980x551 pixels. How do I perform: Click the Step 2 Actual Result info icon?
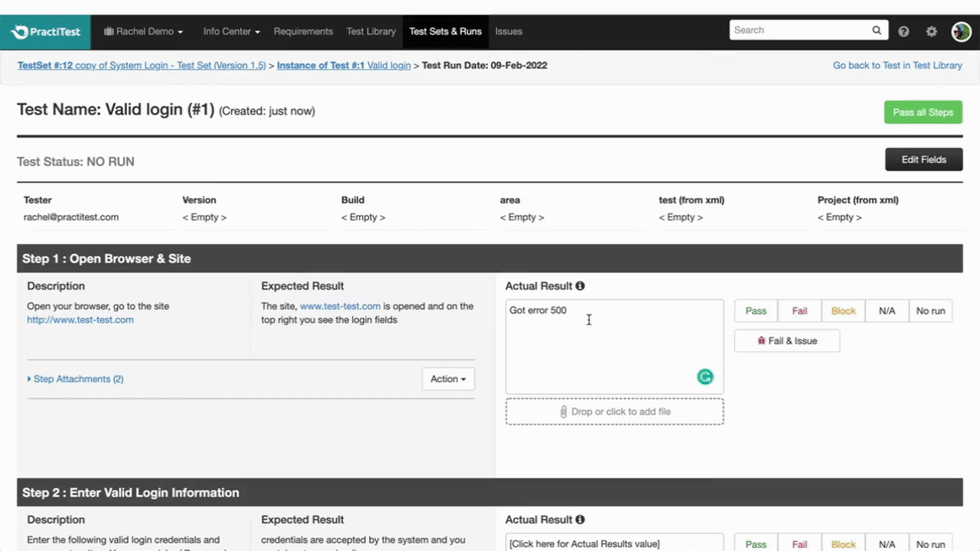[x=580, y=520]
